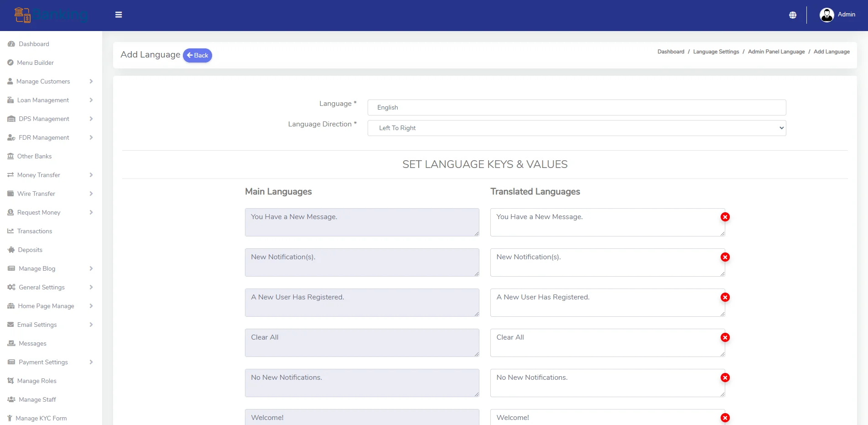Go to Transactions in the sidebar
The width and height of the screenshot is (868, 425).
coord(34,231)
